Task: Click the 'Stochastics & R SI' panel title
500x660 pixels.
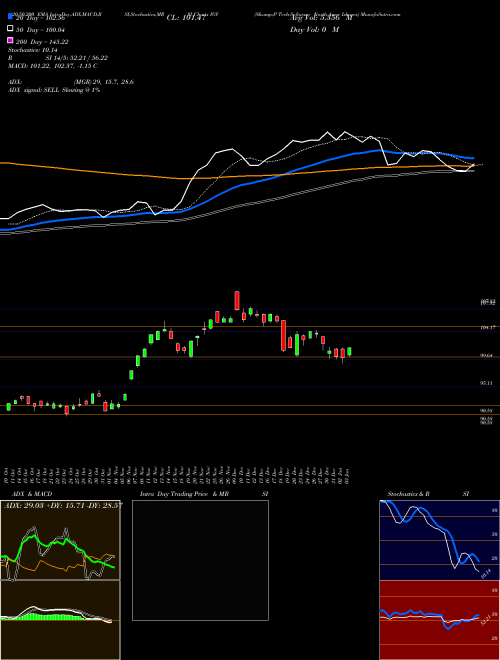Action: click(428, 494)
